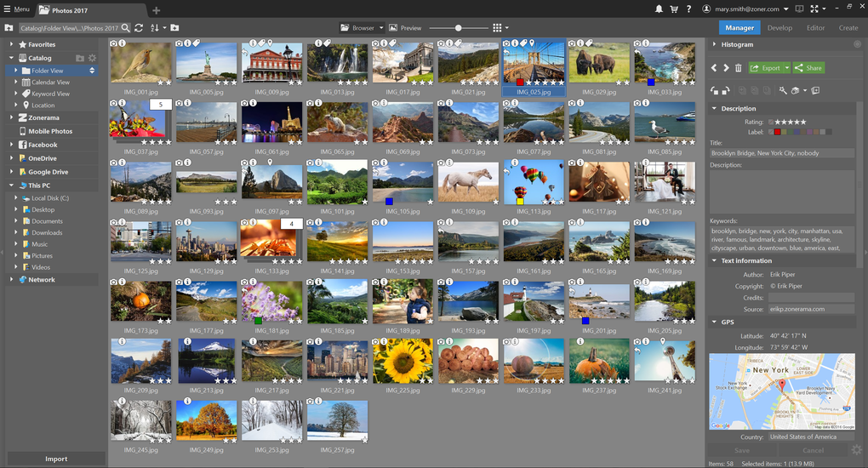Select the Manager module tab
868x468 pixels.
click(740, 28)
